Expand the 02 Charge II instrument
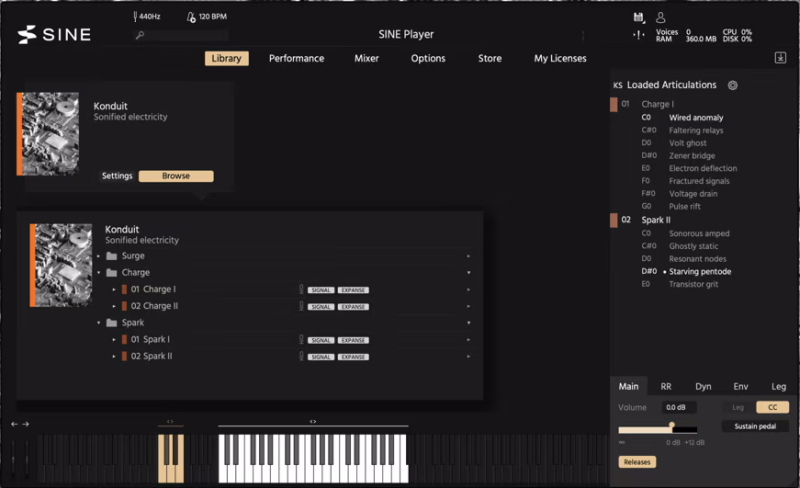Image resolution: width=800 pixels, height=488 pixels. point(114,306)
